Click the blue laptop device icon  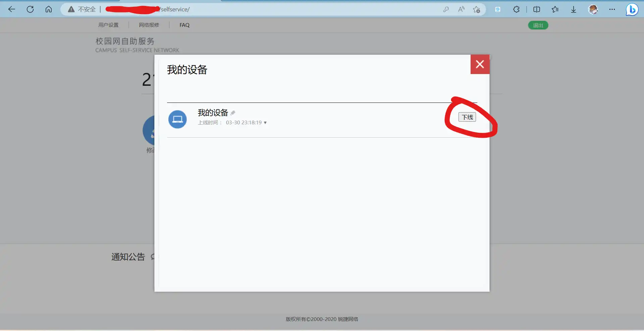[x=177, y=119]
